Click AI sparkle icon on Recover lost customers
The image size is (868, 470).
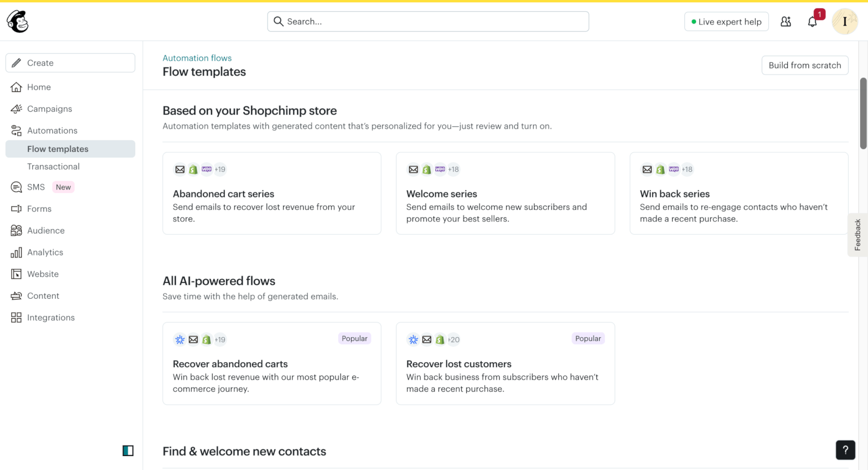point(413,339)
